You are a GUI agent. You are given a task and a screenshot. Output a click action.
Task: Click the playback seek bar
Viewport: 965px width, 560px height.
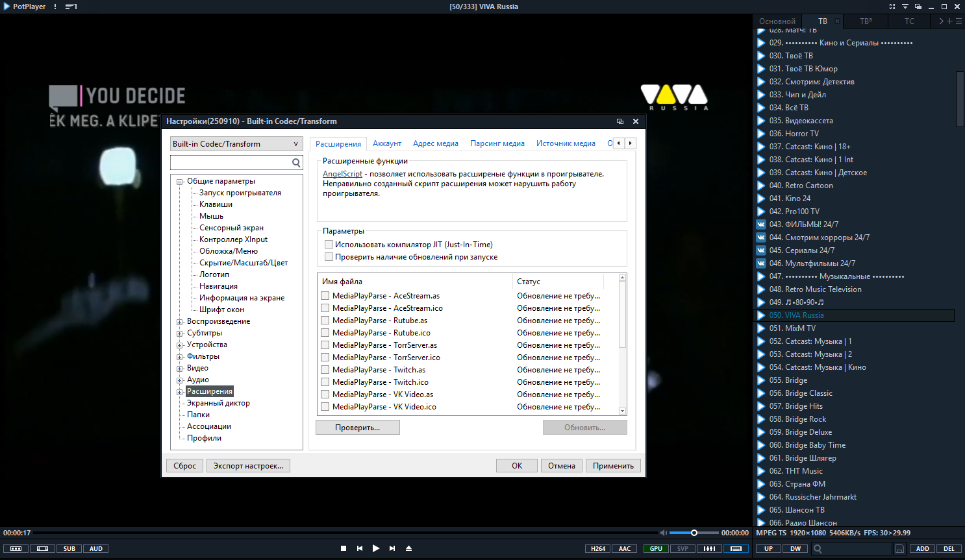[x=345, y=533]
